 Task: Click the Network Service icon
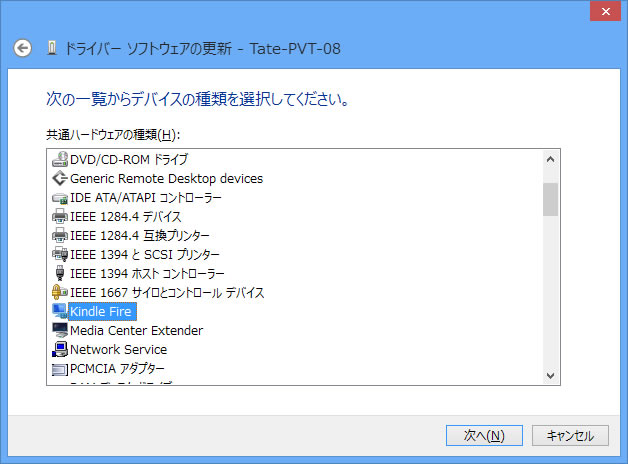[60, 349]
